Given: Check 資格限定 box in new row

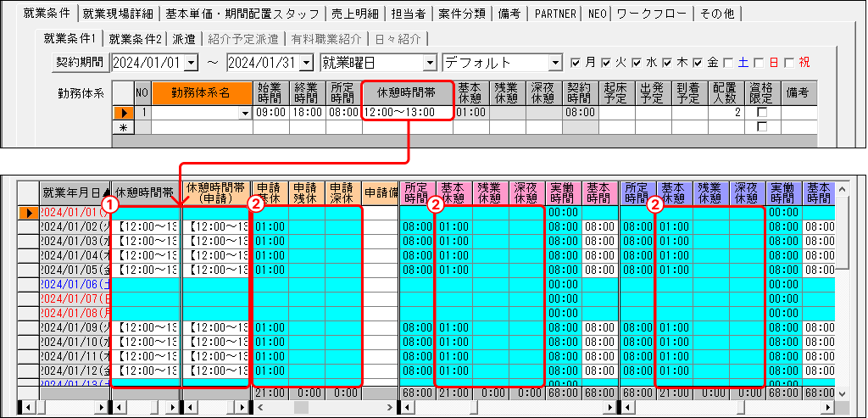Looking at the screenshot, I should [x=762, y=127].
